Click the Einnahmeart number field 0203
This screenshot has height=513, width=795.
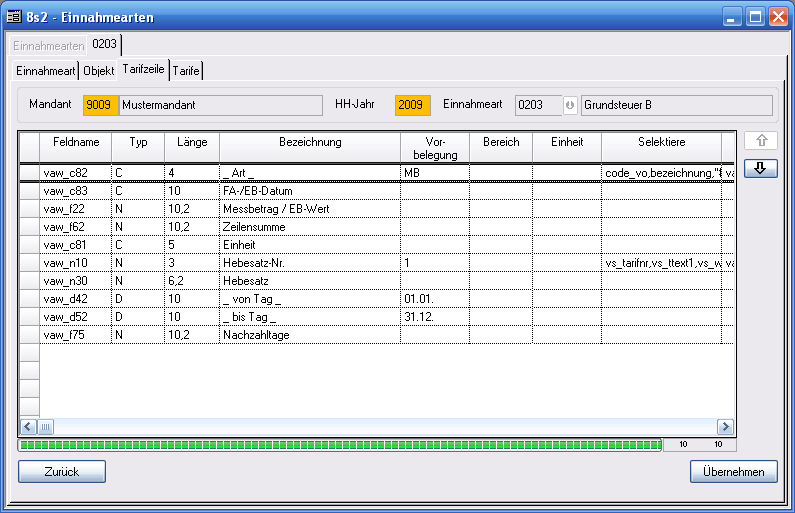pyautogui.click(x=537, y=106)
